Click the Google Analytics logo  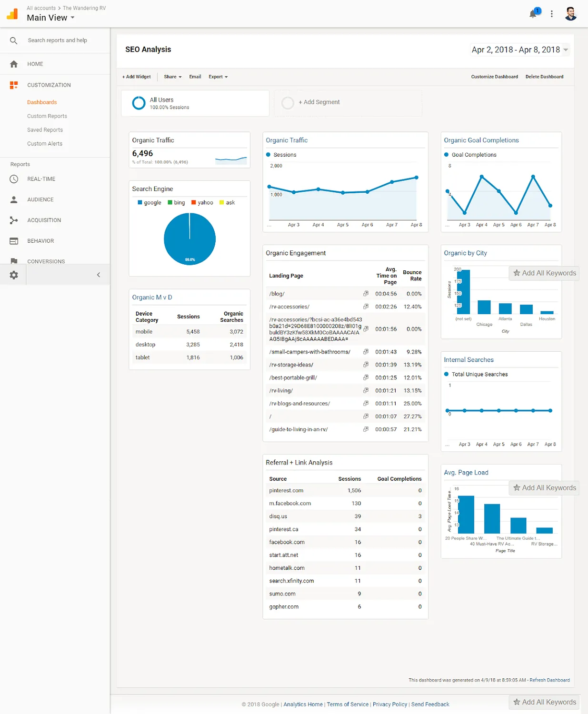(x=12, y=14)
